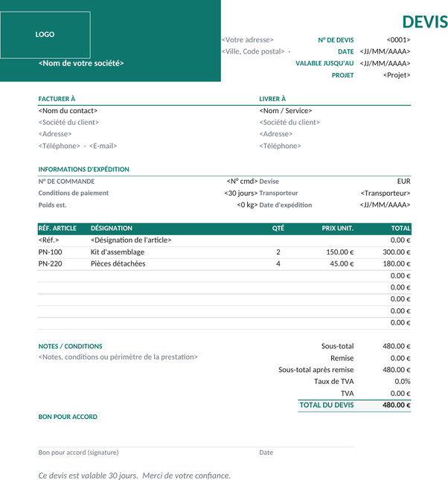The width and height of the screenshot is (448, 480).
Task: Click the TOTAL column header
Action: [x=400, y=228]
